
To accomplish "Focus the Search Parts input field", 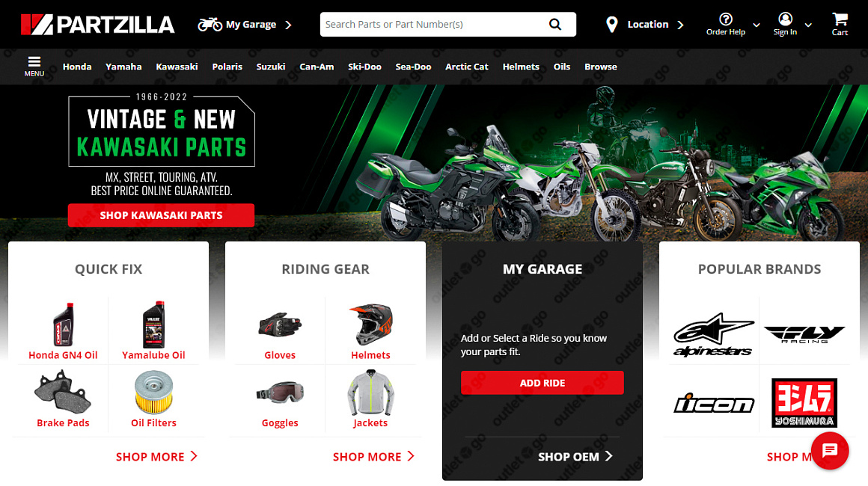I will [x=433, y=25].
